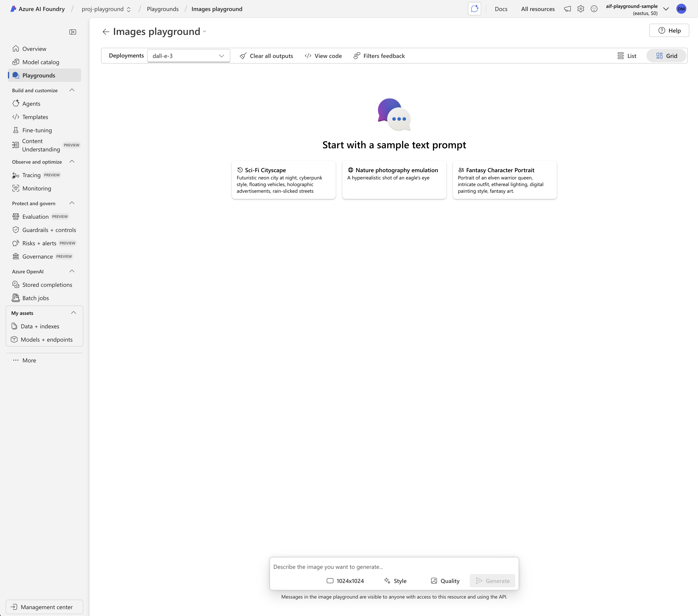Click the announcements megaphone icon
The height and width of the screenshot is (616, 698).
pos(567,9)
